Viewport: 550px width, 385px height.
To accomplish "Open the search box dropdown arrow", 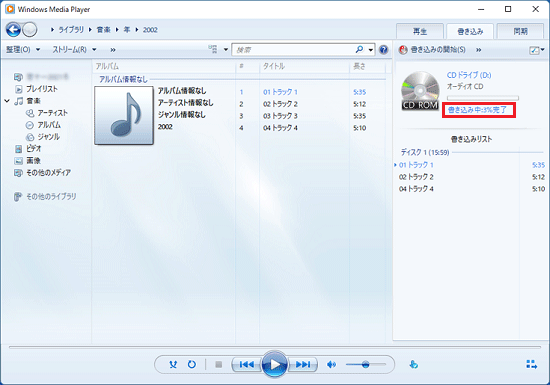I will coord(371,50).
